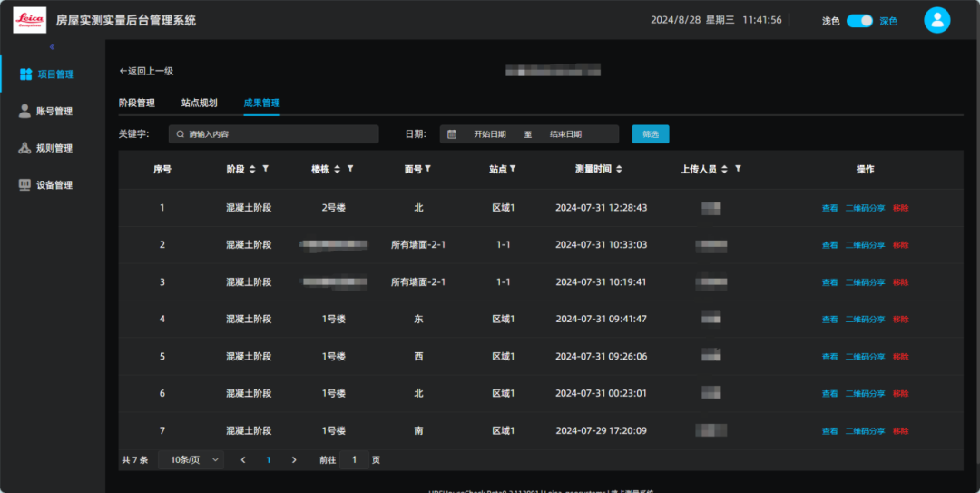Share QR code for row 3
The width and height of the screenshot is (980, 493).
(x=865, y=282)
